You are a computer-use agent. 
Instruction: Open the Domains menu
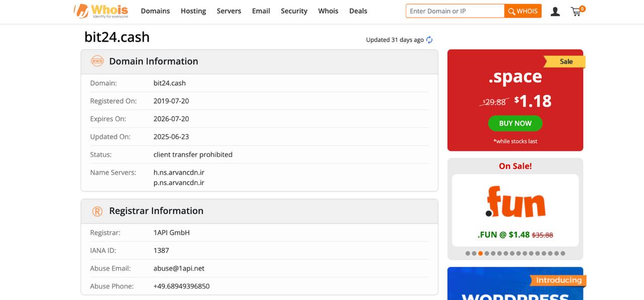point(155,11)
